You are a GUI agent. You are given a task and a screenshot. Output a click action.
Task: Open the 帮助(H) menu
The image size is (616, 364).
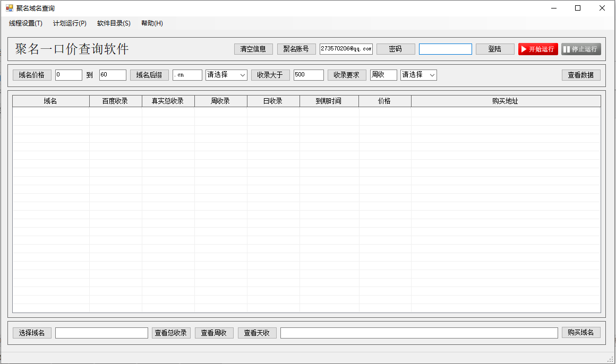coord(152,23)
